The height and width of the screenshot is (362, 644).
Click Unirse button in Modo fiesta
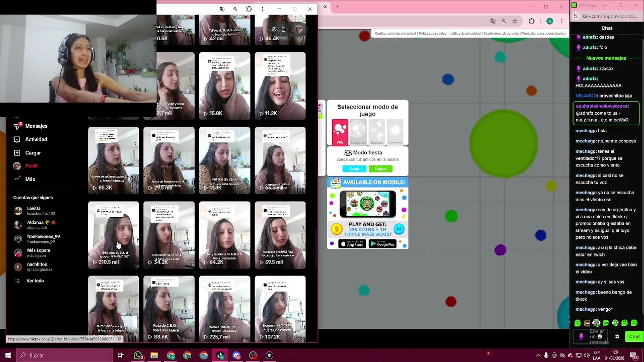click(x=380, y=169)
